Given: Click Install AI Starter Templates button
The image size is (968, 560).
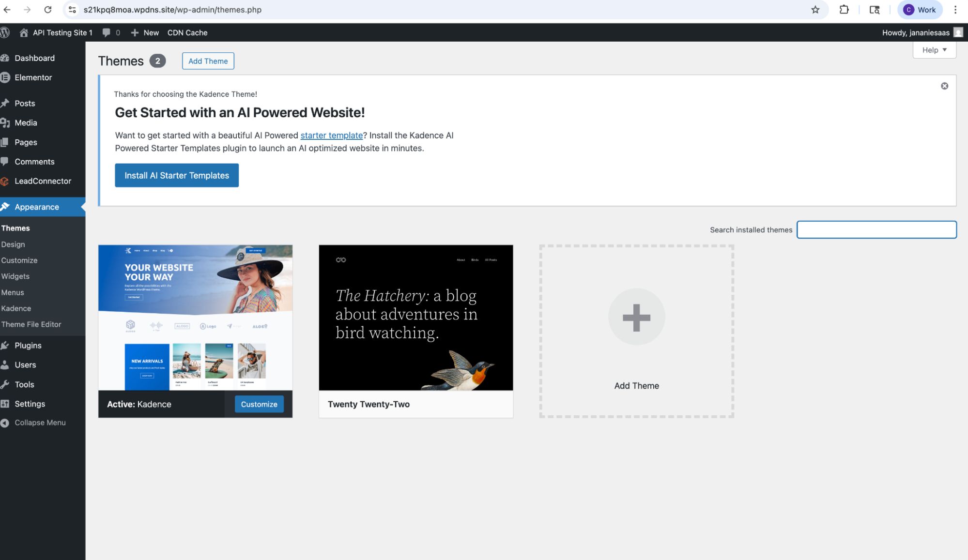Looking at the screenshot, I should 177,175.
